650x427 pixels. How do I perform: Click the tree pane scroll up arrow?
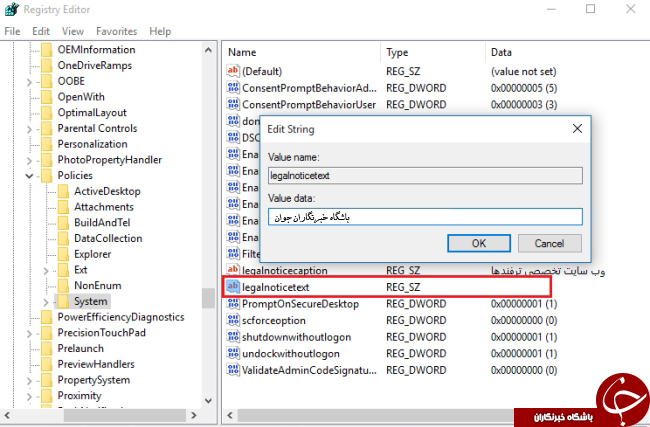coord(209,50)
